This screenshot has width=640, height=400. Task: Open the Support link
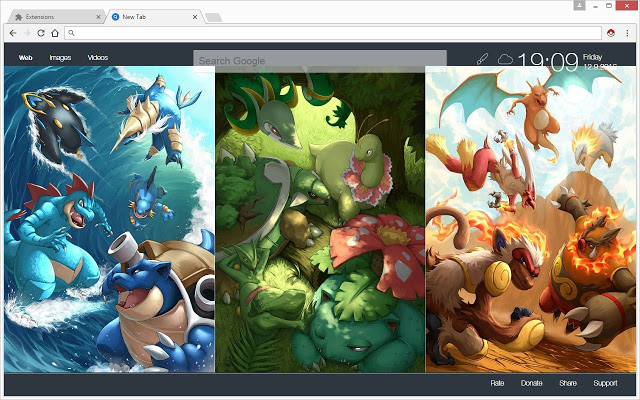coord(605,383)
